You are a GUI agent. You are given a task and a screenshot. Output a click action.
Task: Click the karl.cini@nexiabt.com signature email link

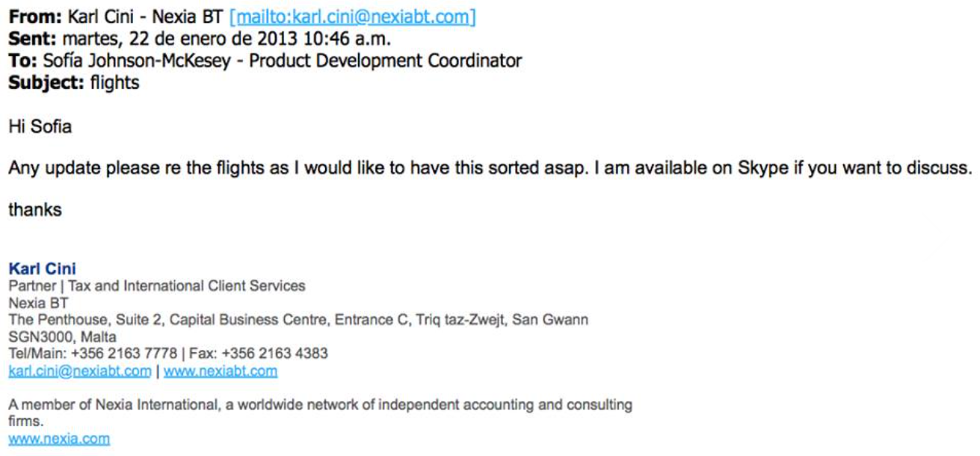[x=80, y=371]
